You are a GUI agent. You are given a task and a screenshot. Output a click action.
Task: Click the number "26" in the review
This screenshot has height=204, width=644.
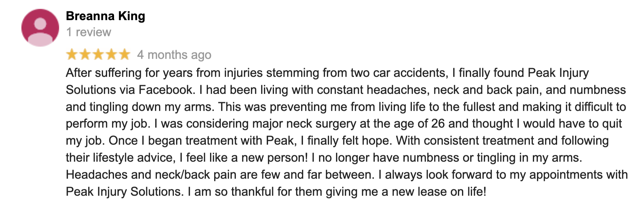point(438,124)
